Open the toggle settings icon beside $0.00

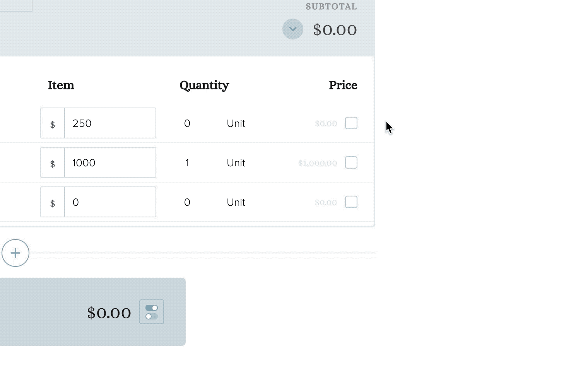(x=152, y=312)
